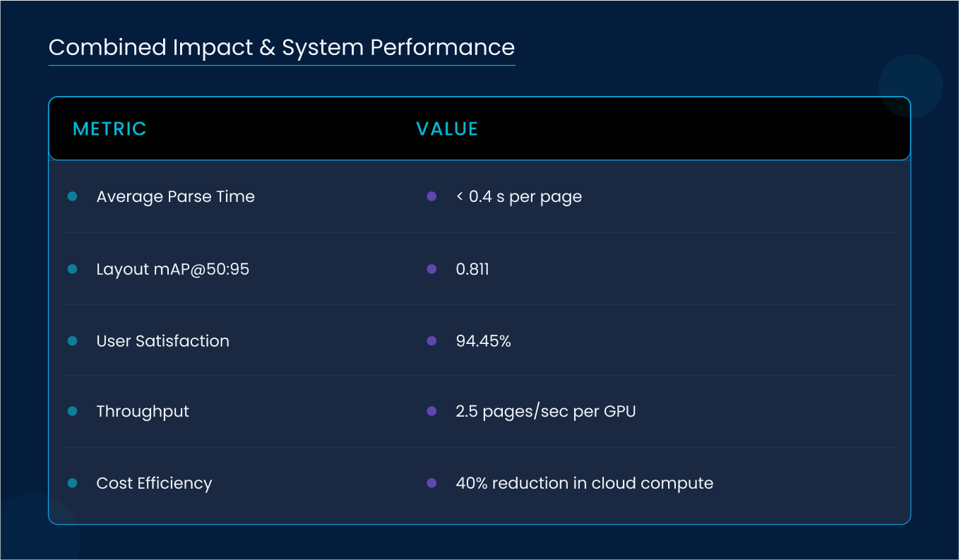This screenshot has height=560, width=959.
Task: Click the teal bullet beside Layout mAP@50:95
Action: [72, 269]
